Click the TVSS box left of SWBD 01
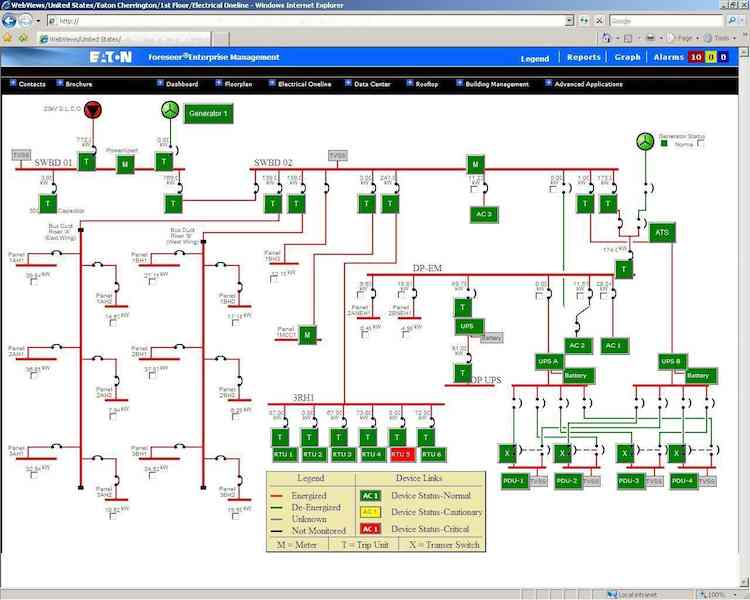The width and height of the screenshot is (750, 600). [x=21, y=155]
